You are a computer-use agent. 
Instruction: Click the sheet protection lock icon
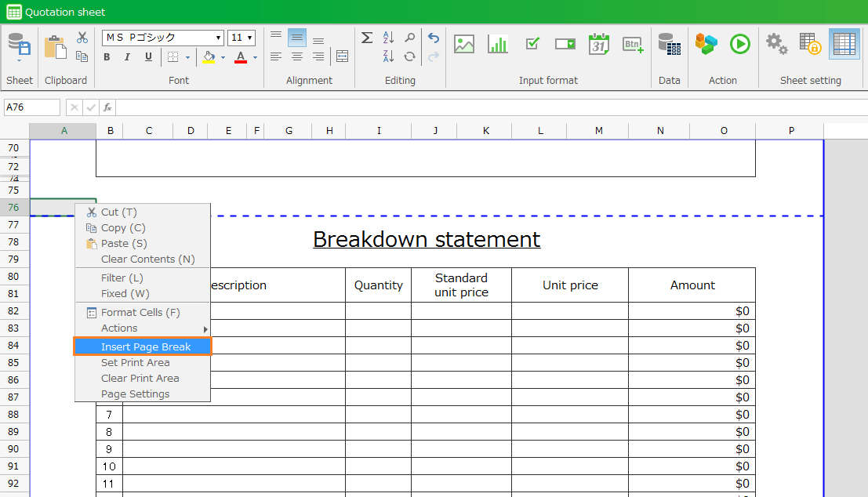[810, 45]
